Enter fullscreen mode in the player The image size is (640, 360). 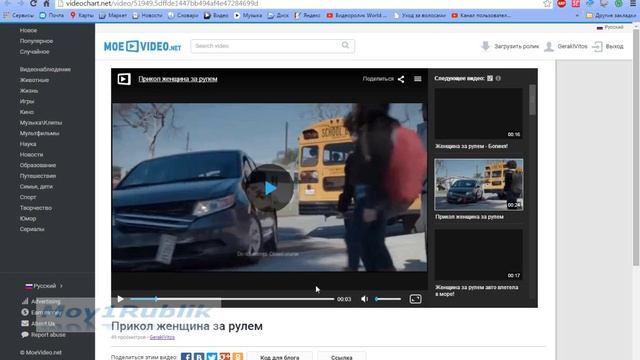click(415, 299)
